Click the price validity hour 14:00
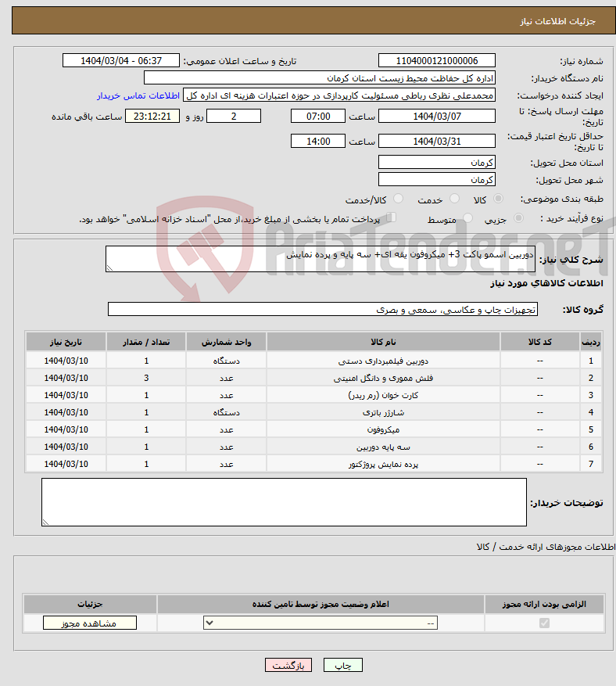Screen dimensions: 616x686 click(318, 142)
